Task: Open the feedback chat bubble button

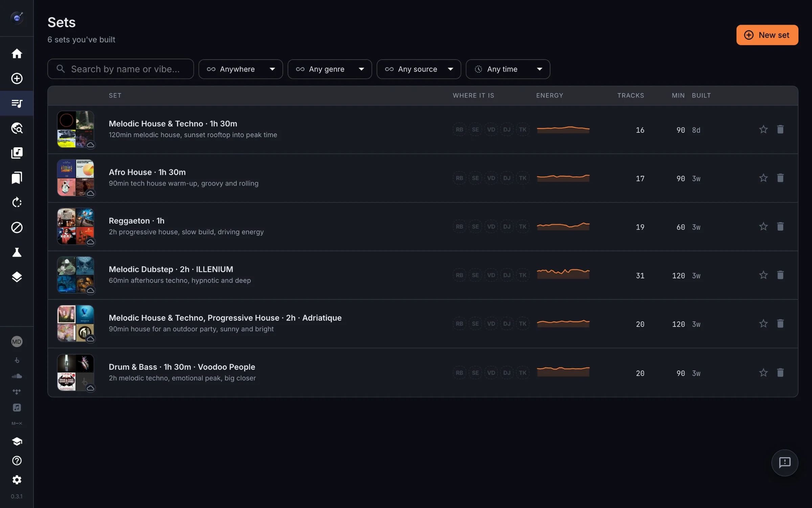Action: pos(785,463)
